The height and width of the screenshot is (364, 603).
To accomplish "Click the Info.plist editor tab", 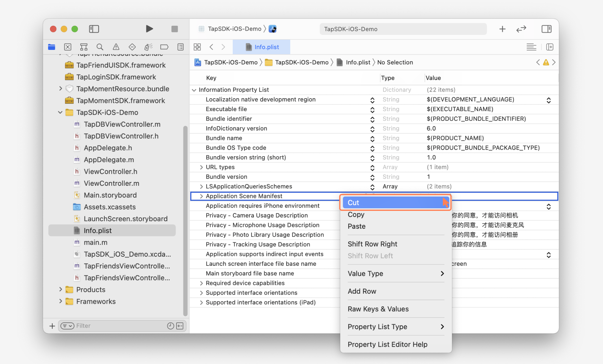I will [262, 47].
